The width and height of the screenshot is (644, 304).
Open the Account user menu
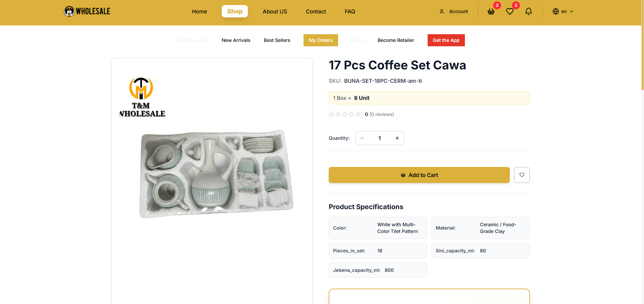454,11
